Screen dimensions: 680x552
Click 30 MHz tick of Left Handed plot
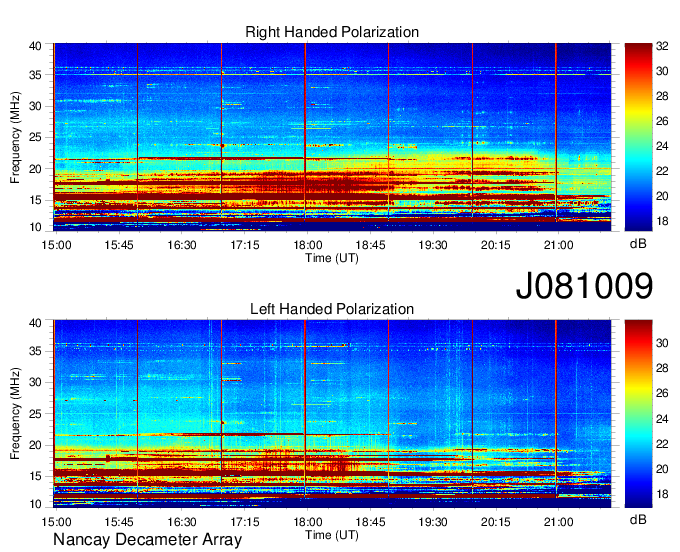pos(35,382)
